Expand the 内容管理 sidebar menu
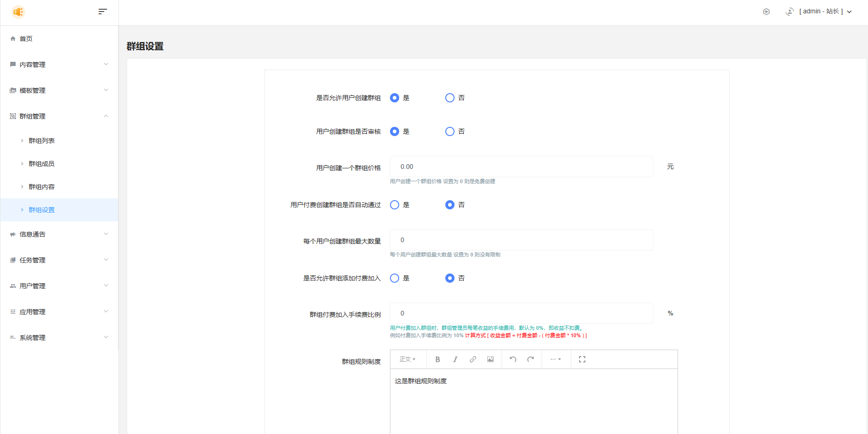The width and height of the screenshot is (868, 434). point(59,65)
